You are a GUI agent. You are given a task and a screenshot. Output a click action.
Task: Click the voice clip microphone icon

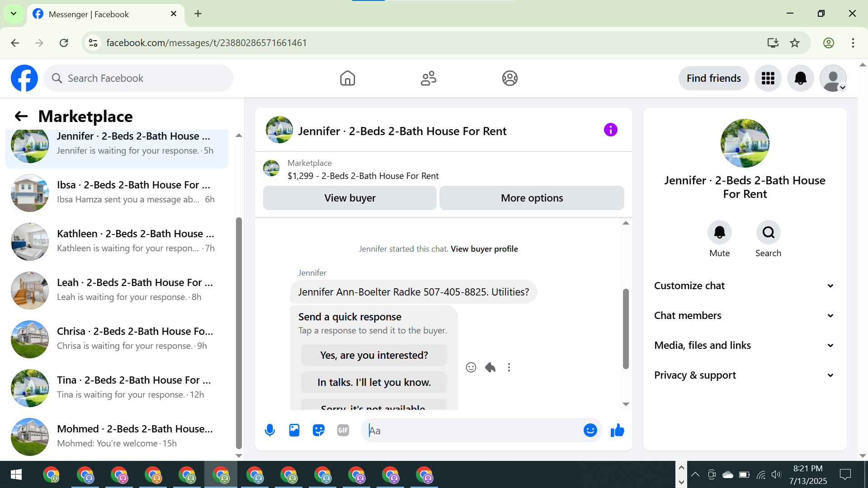(x=270, y=430)
